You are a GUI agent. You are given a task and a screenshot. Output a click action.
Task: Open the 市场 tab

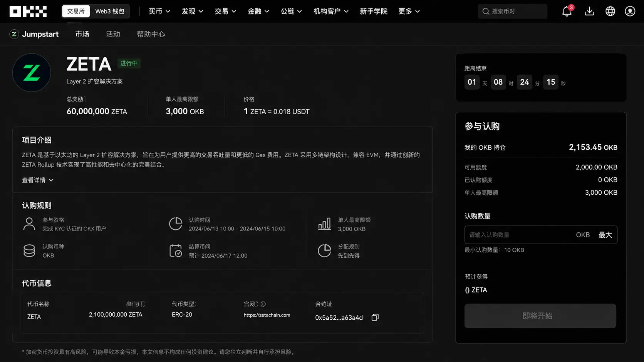82,34
